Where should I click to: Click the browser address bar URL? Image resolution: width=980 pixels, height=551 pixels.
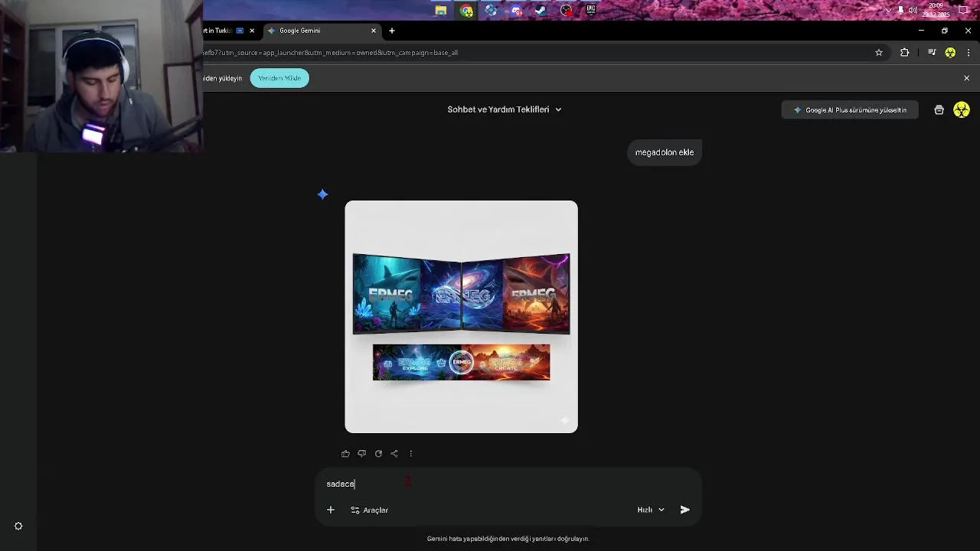point(331,53)
